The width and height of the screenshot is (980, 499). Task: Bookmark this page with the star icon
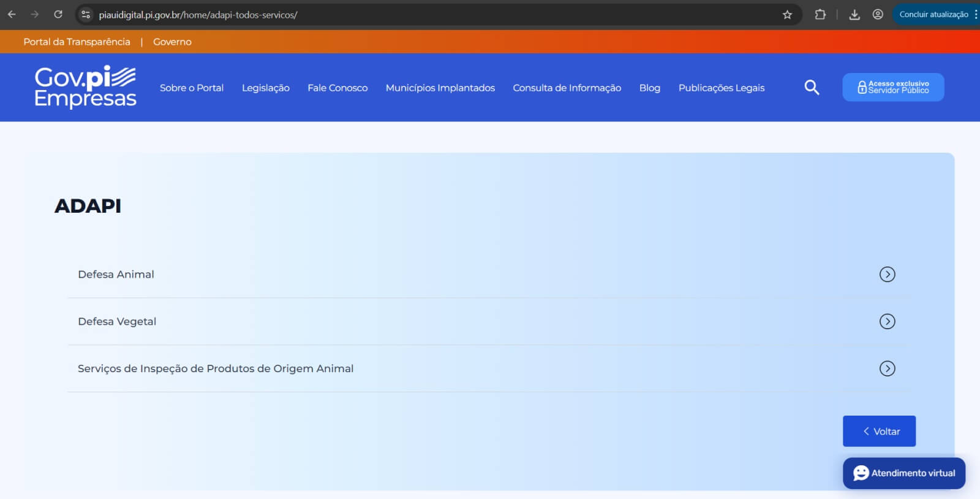coord(787,15)
